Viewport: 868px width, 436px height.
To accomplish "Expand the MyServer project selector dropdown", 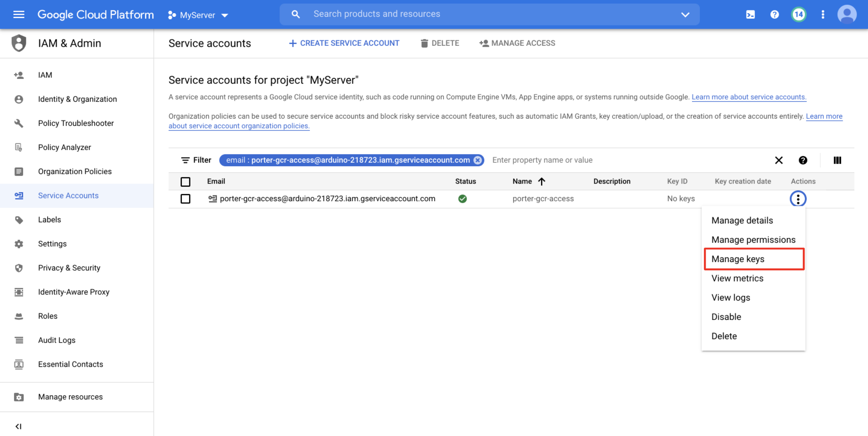I will pyautogui.click(x=198, y=15).
